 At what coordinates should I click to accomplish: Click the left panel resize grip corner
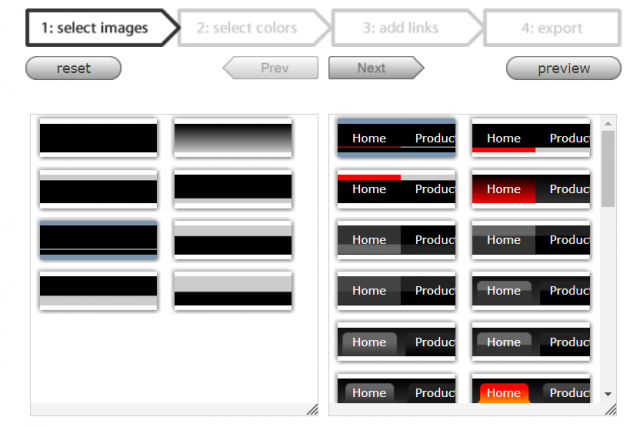coord(312,409)
